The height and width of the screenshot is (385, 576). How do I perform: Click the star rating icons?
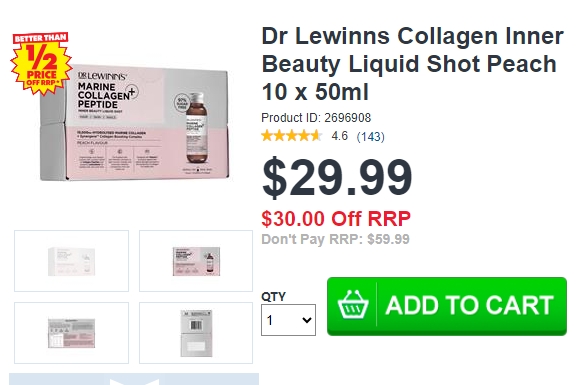click(x=292, y=136)
